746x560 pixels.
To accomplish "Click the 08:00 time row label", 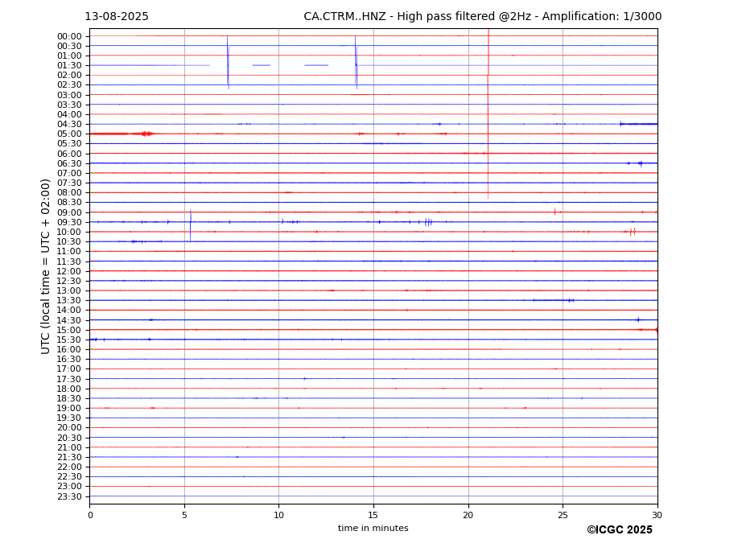I will coord(69,192).
